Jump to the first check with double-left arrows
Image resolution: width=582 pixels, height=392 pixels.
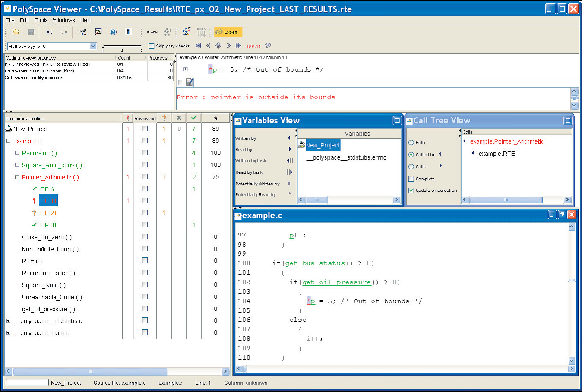[199, 46]
